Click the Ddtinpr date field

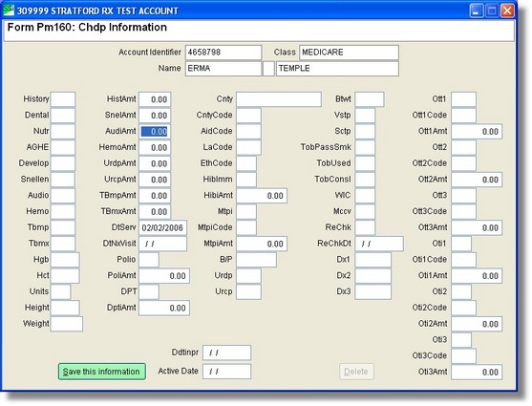[x=227, y=353]
